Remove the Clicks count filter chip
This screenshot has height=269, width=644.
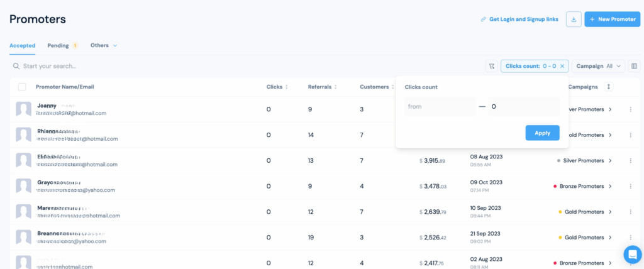click(562, 66)
